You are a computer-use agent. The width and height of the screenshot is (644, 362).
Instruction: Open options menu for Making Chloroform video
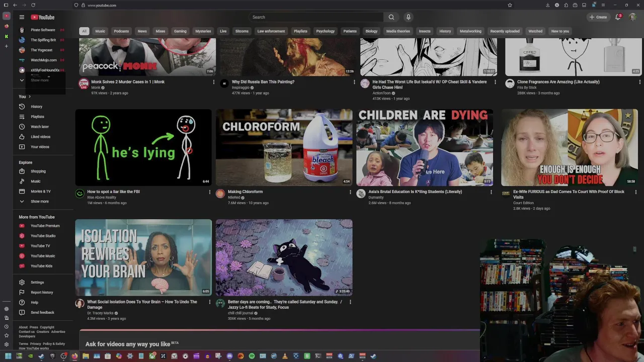coord(350,192)
